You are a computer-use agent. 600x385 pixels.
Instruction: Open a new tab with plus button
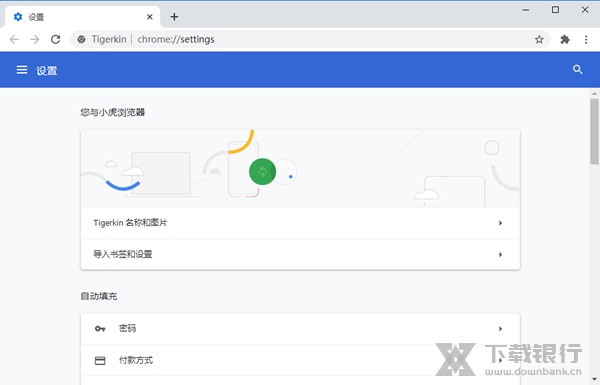pos(174,17)
